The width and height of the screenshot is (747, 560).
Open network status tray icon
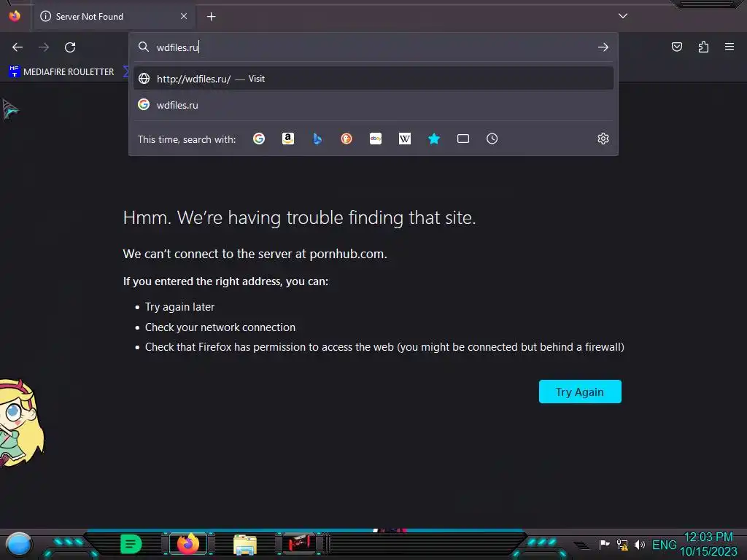click(x=622, y=544)
